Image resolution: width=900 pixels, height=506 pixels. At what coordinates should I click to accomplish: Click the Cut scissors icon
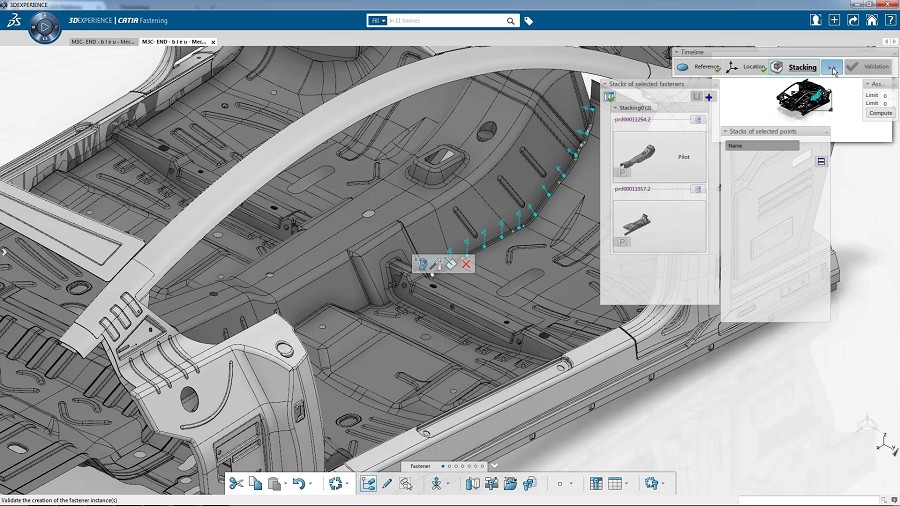[236, 484]
